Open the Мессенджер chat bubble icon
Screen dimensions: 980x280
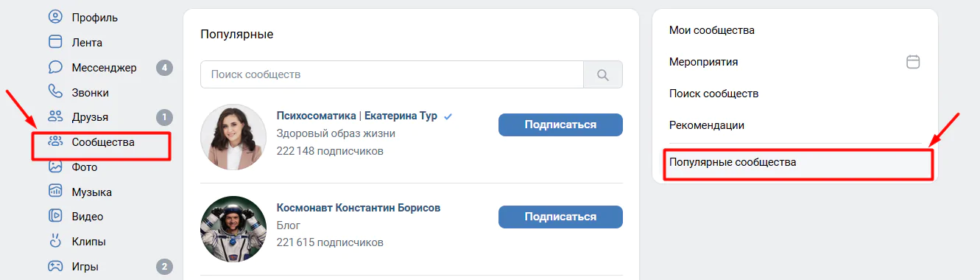pyautogui.click(x=55, y=67)
